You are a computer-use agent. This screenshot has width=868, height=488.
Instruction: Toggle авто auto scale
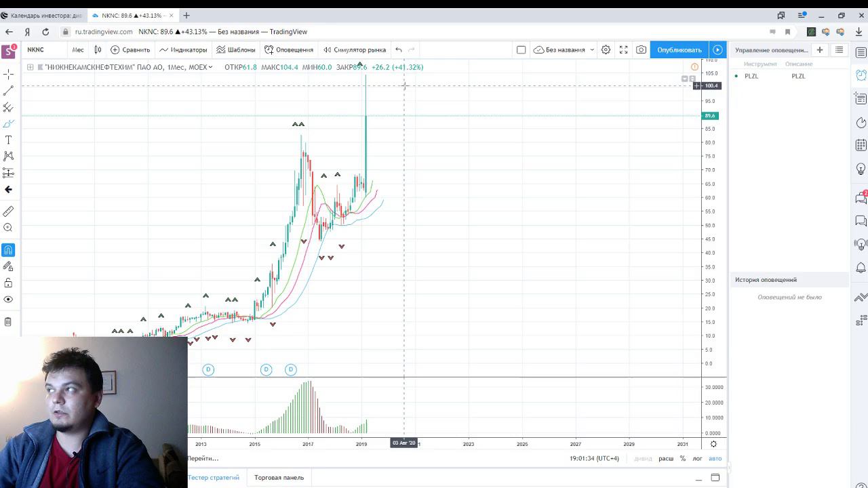pyautogui.click(x=715, y=459)
